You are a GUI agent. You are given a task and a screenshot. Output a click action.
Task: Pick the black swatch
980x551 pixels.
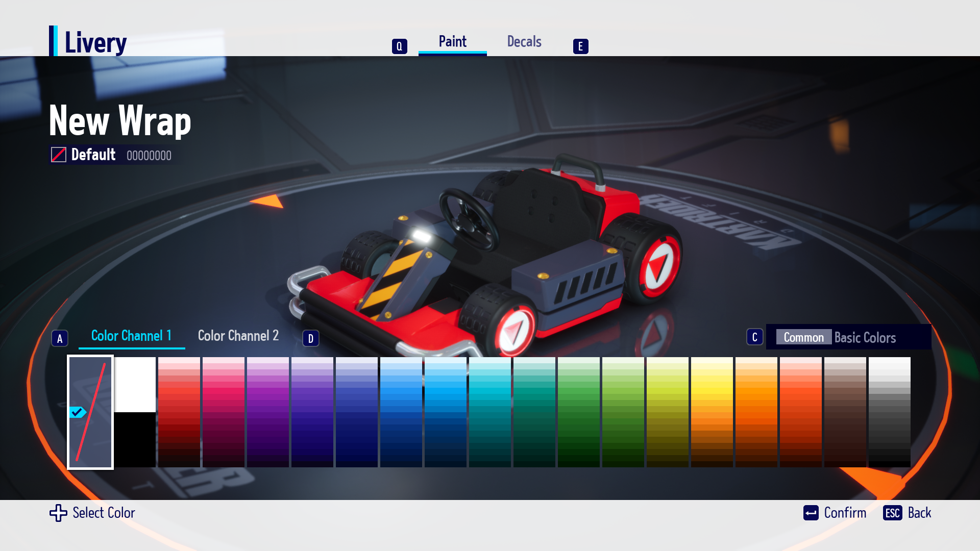pos(135,439)
